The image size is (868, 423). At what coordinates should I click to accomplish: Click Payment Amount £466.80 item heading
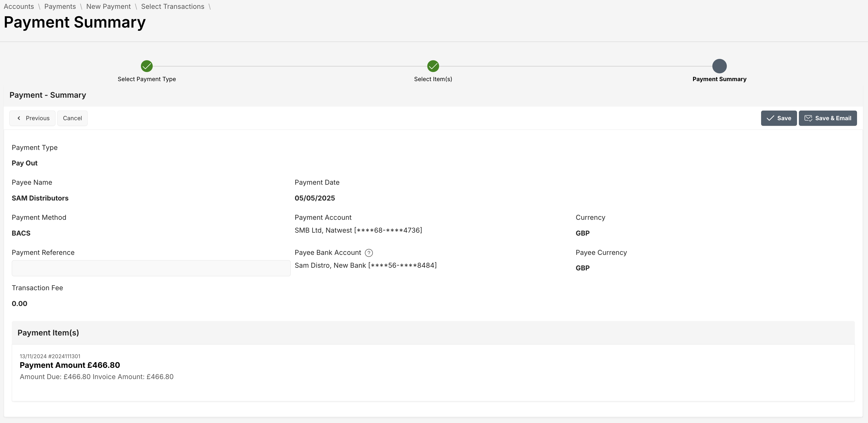tap(70, 365)
